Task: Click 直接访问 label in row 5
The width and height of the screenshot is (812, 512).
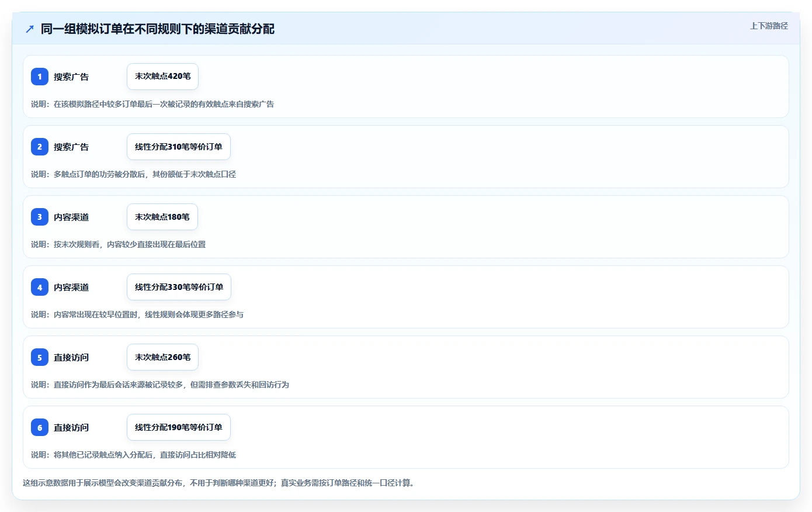Action: pyautogui.click(x=71, y=357)
